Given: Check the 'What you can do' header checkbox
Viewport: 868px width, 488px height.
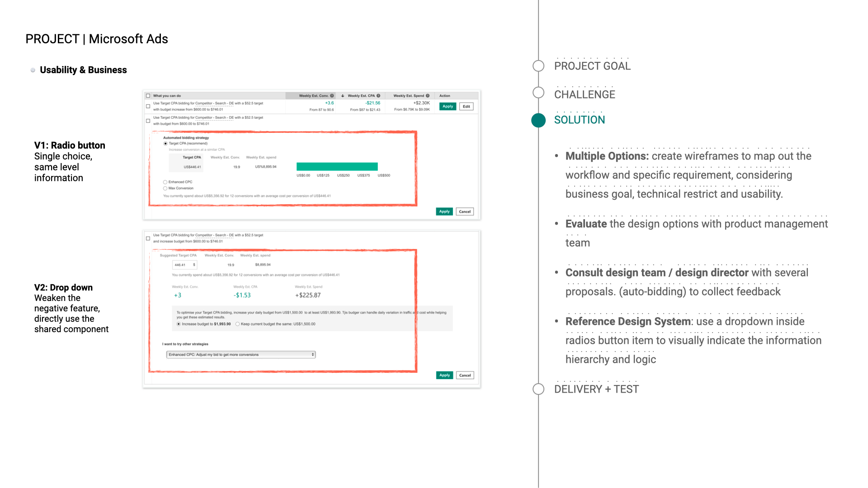Looking at the screenshot, I should [148, 96].
